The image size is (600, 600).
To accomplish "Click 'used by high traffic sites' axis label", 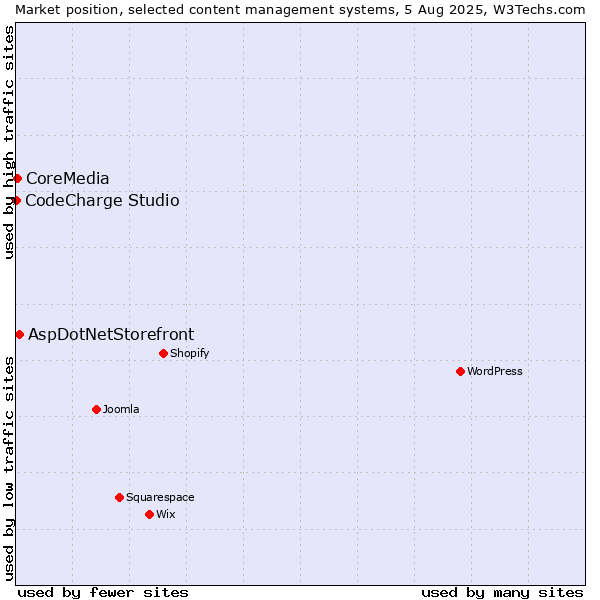I will pyautogui.click(x=8, y=142).
